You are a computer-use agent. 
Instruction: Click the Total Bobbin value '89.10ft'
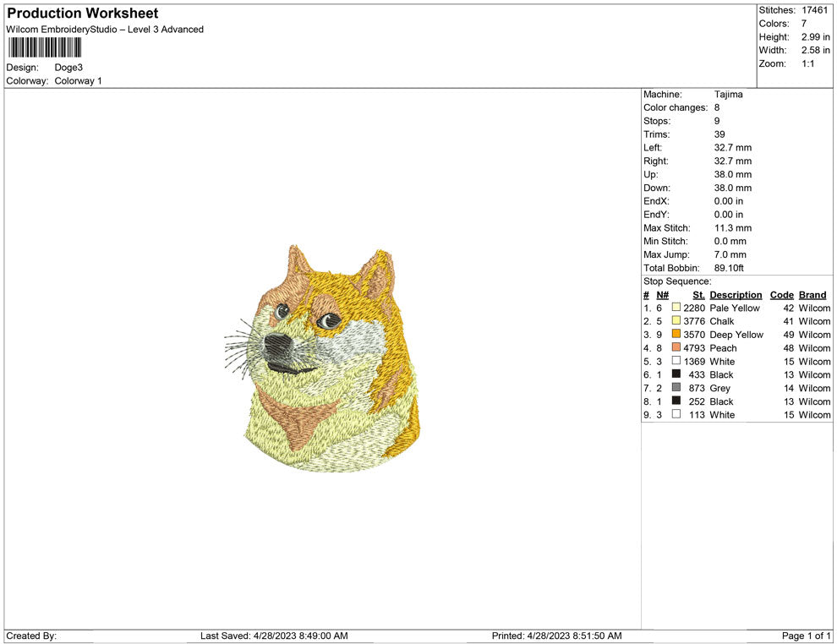click(x=729, y=268)
